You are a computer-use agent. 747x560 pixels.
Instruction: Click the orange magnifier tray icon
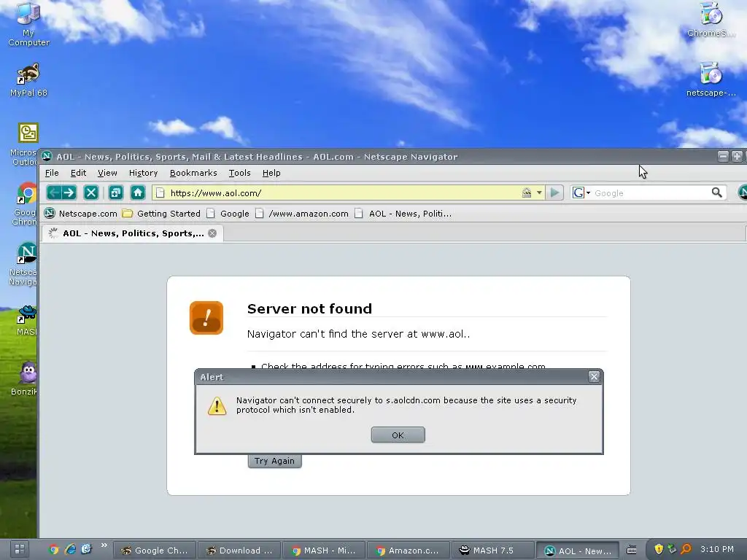pyautogui.click(x=686, y=550)
